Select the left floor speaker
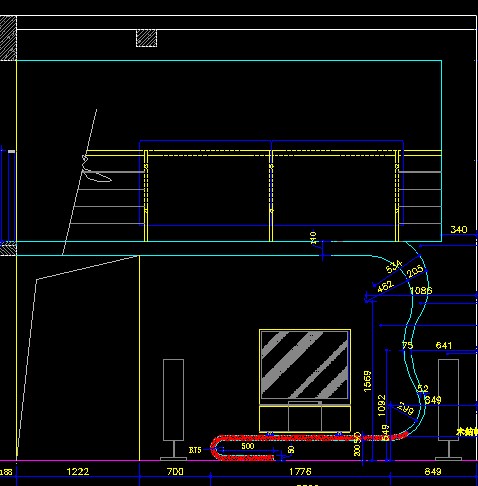 173,410
